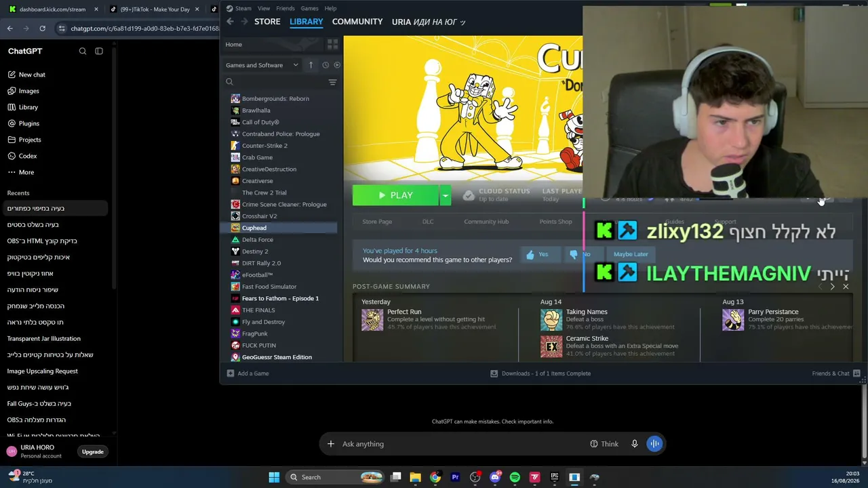Open Adobe Premiere Pro from taskbar

click(x=455, y=477)
